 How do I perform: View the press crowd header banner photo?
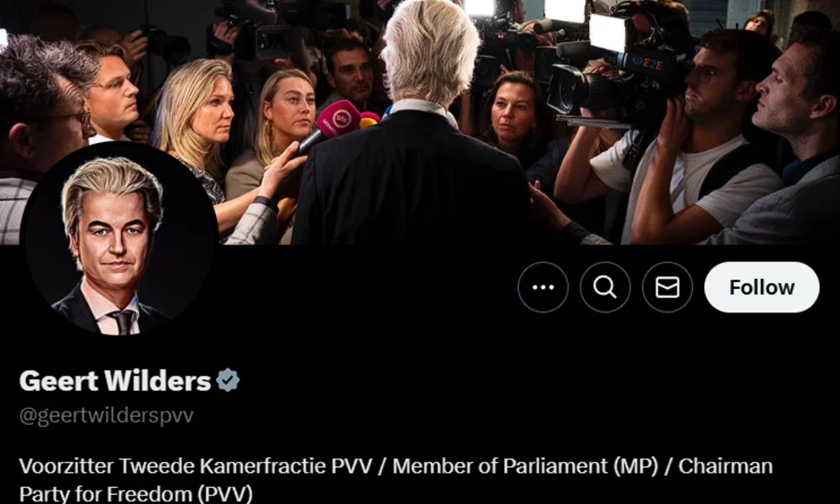click(x=420, y=122)
